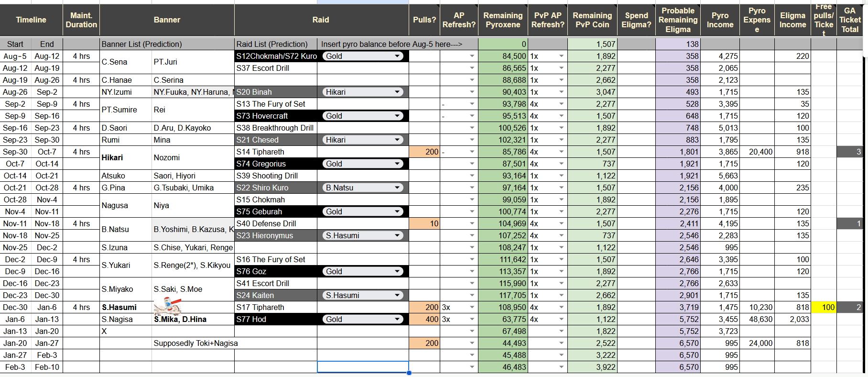Click the S.Miyako banner cell
Viewport: 868px width, 377px height.
126,289
